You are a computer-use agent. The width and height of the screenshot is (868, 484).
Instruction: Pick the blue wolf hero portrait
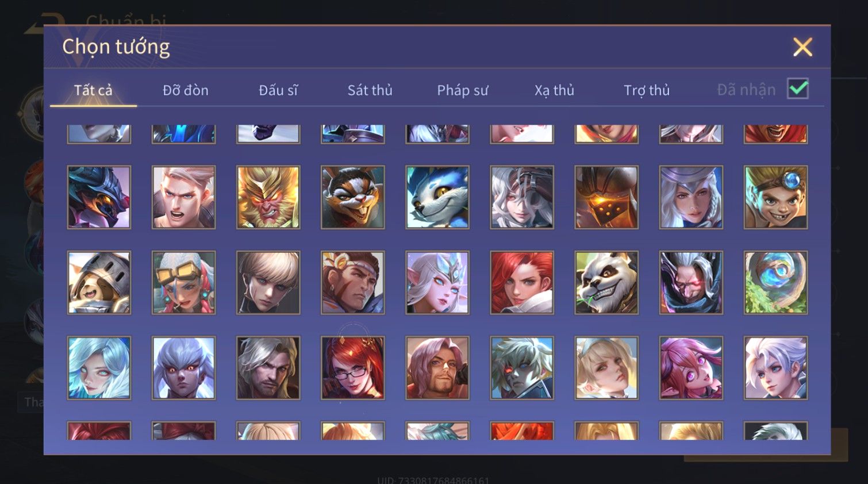437,197
